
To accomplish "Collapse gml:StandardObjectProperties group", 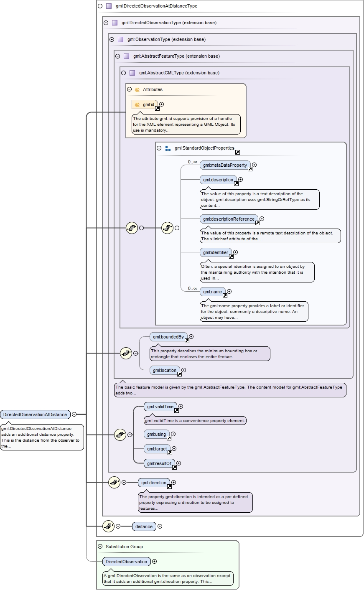I will pyautogui.click(x=159, y=148).
